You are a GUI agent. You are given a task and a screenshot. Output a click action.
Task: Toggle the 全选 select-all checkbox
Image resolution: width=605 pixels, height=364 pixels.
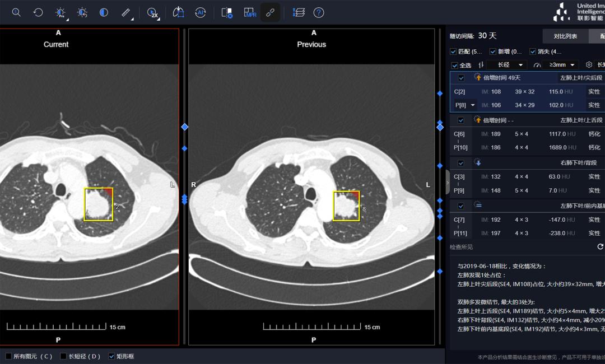(454, 66)
